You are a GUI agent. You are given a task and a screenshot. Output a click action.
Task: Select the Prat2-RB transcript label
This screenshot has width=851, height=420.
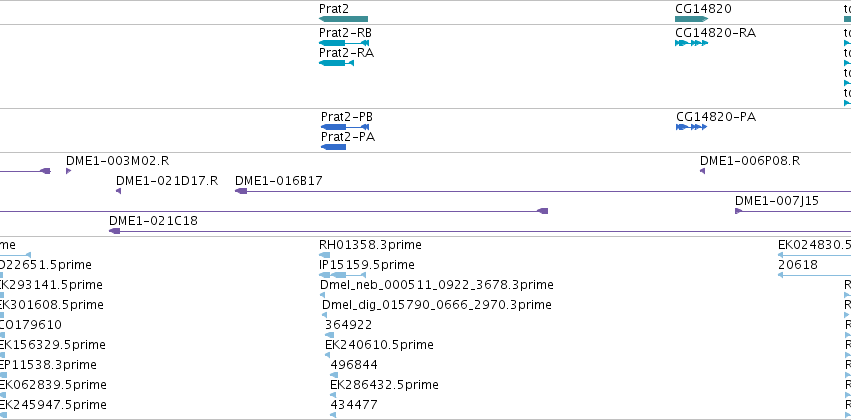tap(345, 33)
